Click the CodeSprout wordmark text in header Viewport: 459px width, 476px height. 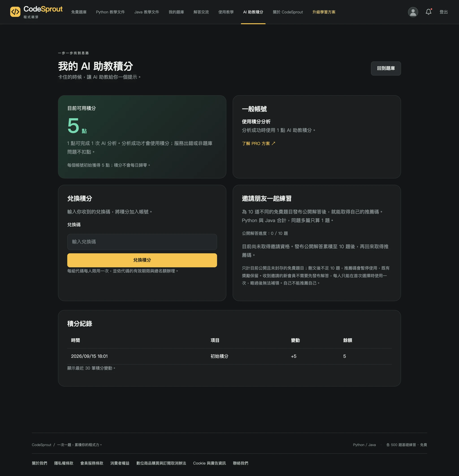43,9
